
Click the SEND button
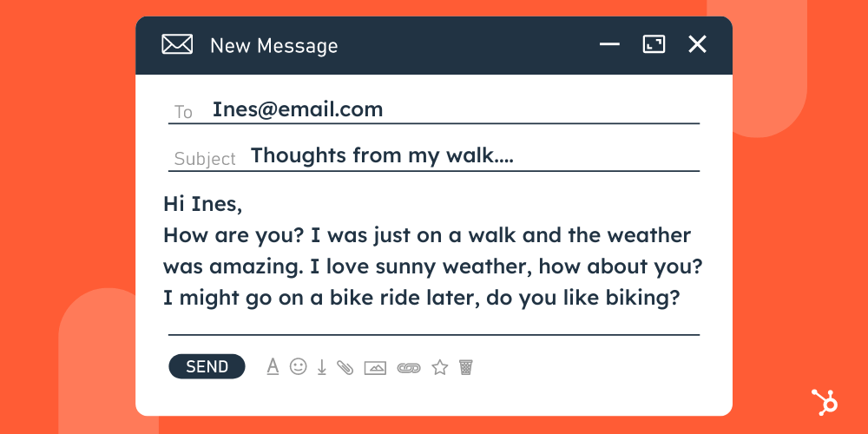(x=207, y=366)
